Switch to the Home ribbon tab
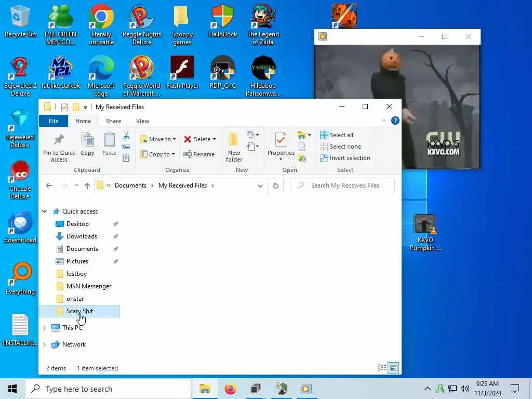 (83, 121)
